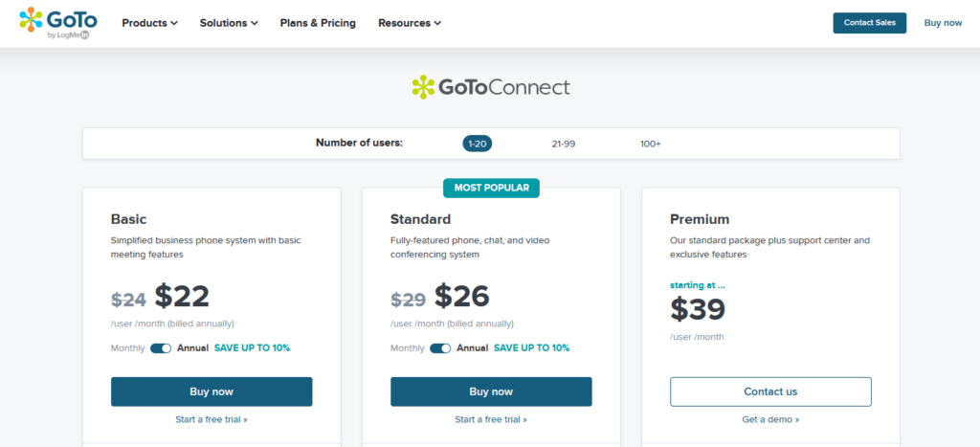Buy the Basic plan now
980x447 pixels.
pyautogui.click(x=212, y=392)
